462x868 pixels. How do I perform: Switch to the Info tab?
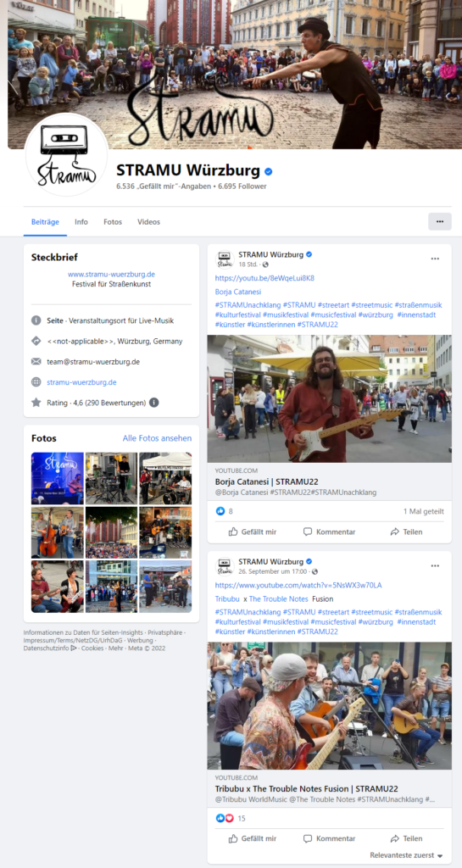click(81, 222)
